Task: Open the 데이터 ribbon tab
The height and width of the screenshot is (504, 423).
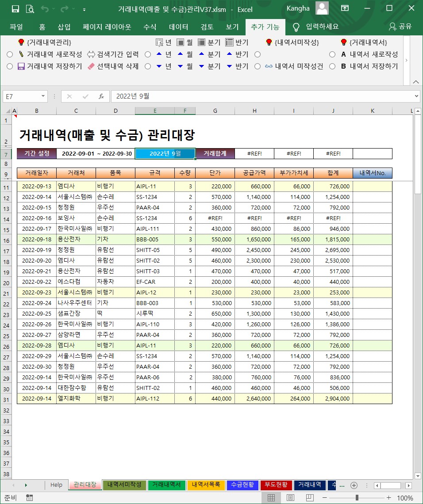Action: point(178,27)
